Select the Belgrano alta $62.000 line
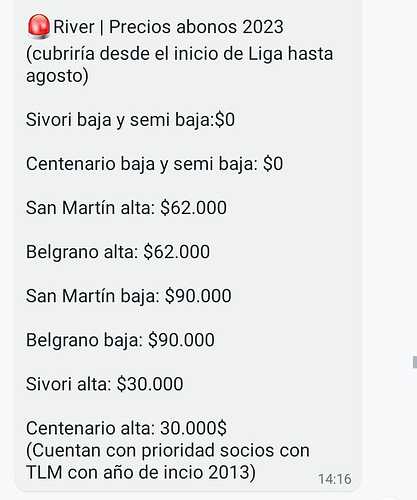Viewport: 417px width, 500px height. pyautogui.click(x=118, y=252)
